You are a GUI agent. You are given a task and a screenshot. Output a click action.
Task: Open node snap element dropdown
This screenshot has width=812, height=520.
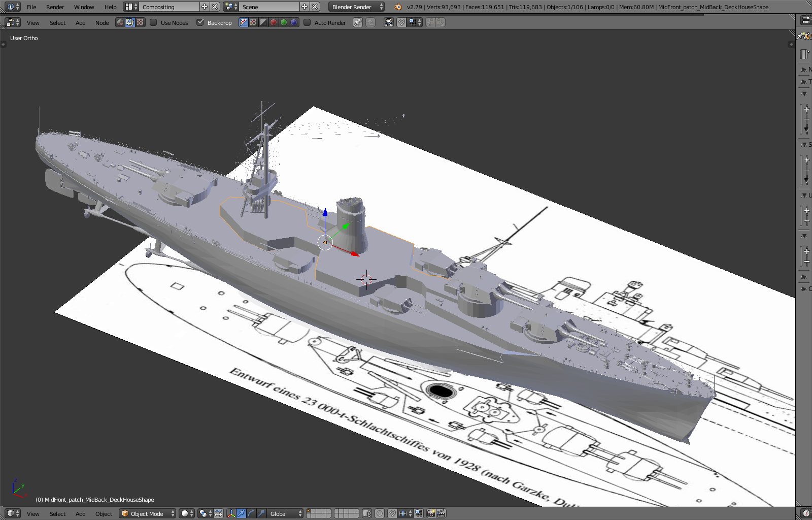click(x=415, y=22)
